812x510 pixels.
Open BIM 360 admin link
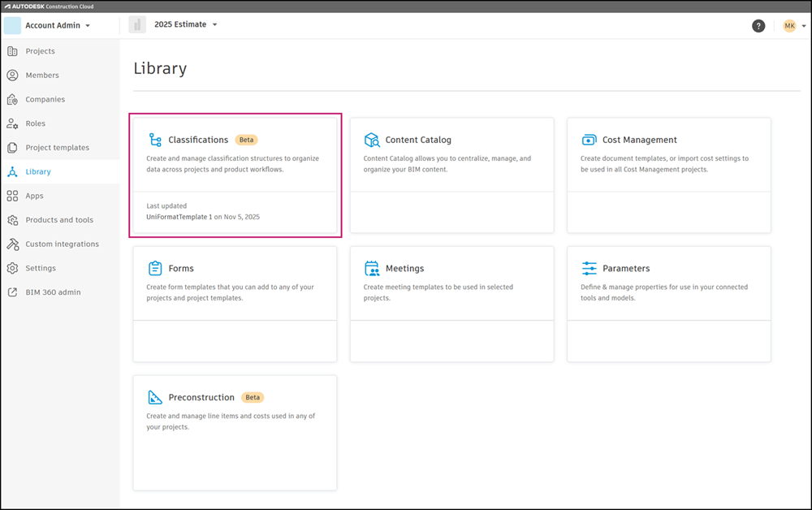(x=54, y=292)
